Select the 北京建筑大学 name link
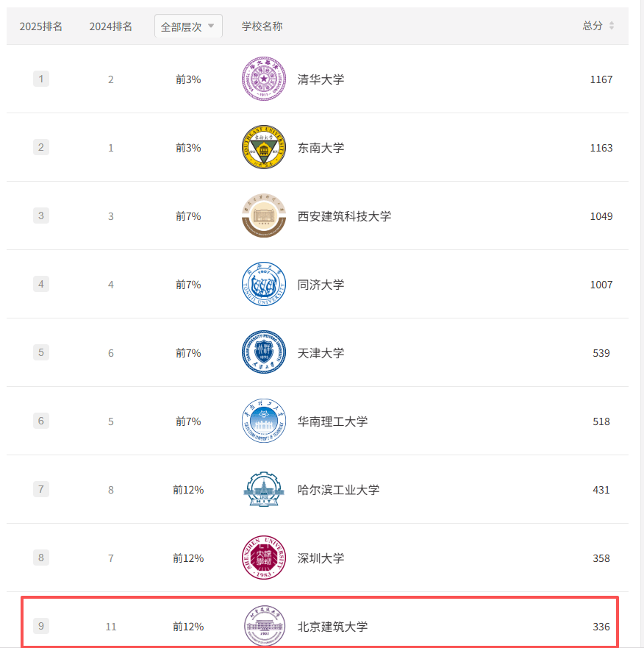This screenshot has width=644, height=648. tap(332, 627)
